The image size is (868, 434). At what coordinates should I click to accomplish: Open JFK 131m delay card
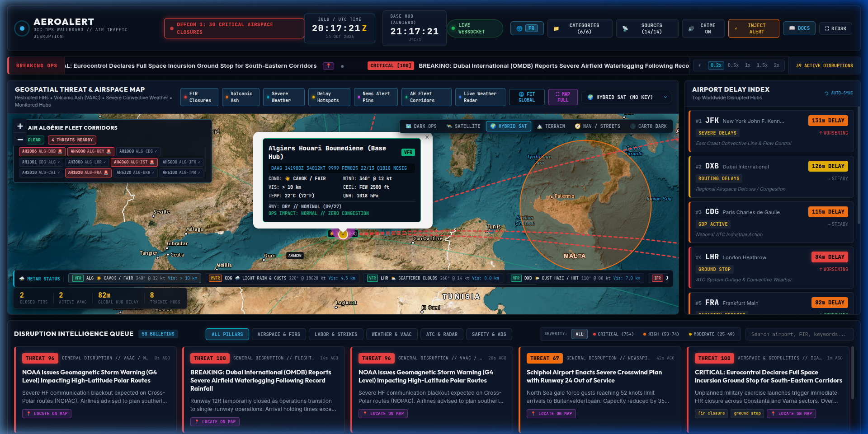[x=771, y=131]
